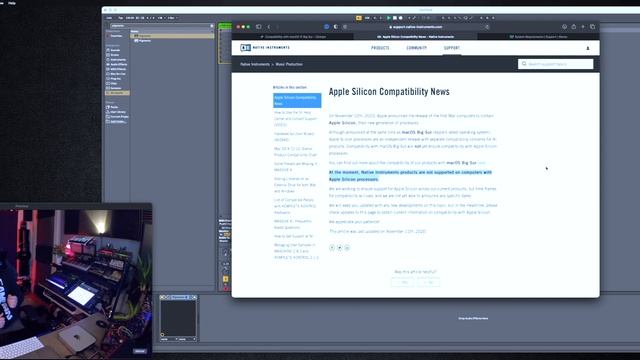640x360 pixels.
Task: Click Yes under Was this article helpful
Action: click(x=402, y=282)
